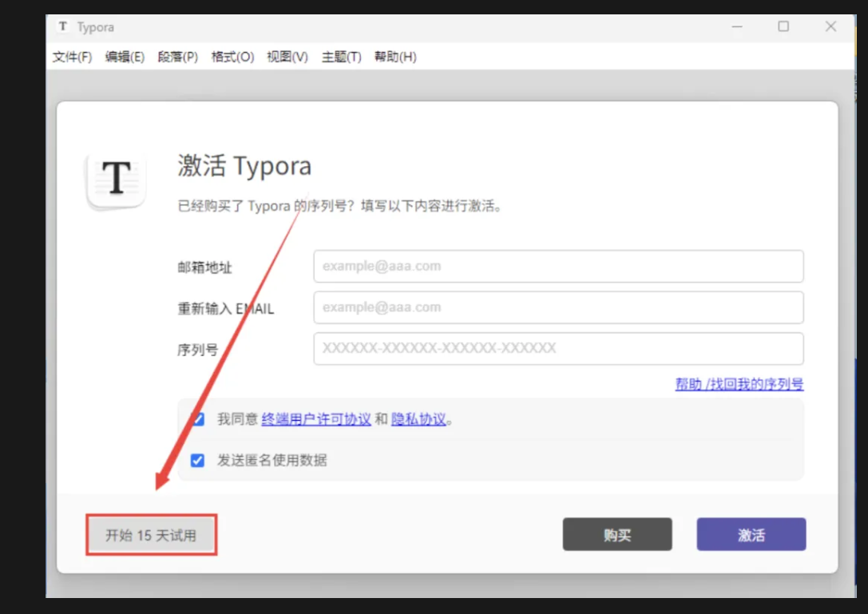The width and height of the screenshot is (868, 614).
Task: Minimize the Typora window
Action: (737, 26)
